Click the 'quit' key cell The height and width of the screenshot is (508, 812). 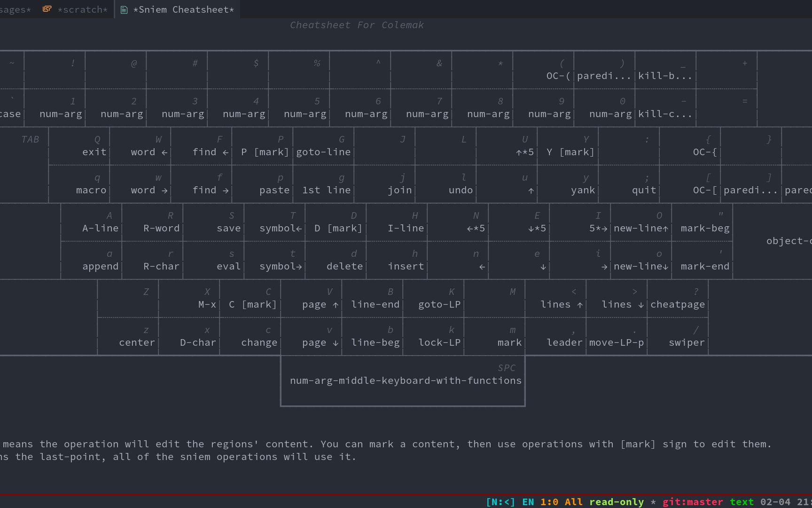click(x=629, y=184)
